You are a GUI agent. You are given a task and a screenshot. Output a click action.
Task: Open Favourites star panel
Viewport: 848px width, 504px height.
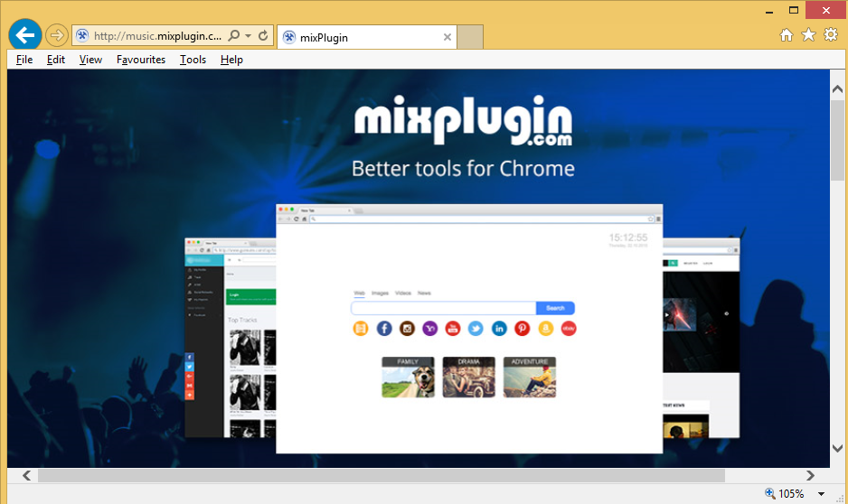coord(808,35)
